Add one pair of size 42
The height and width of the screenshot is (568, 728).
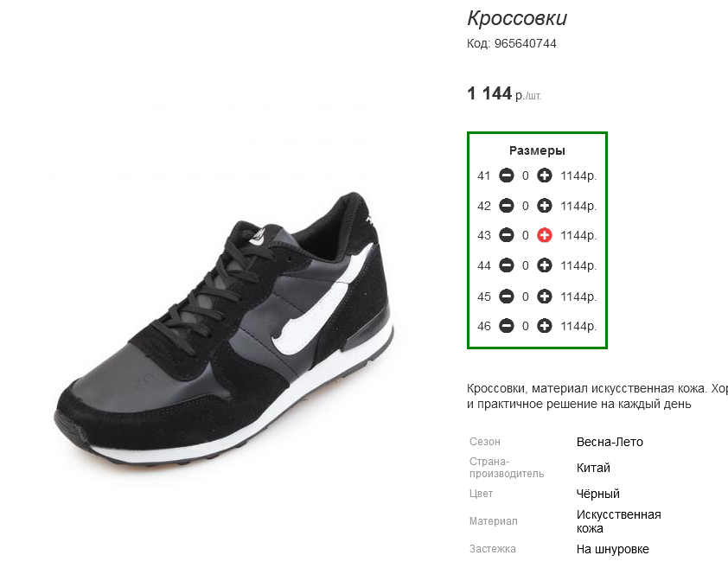click(544, 206)
